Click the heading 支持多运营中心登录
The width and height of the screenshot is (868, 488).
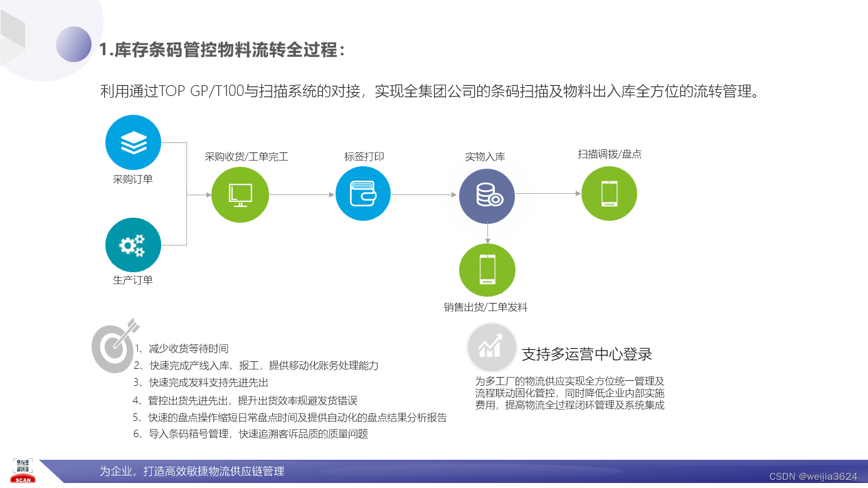[587, 354]
